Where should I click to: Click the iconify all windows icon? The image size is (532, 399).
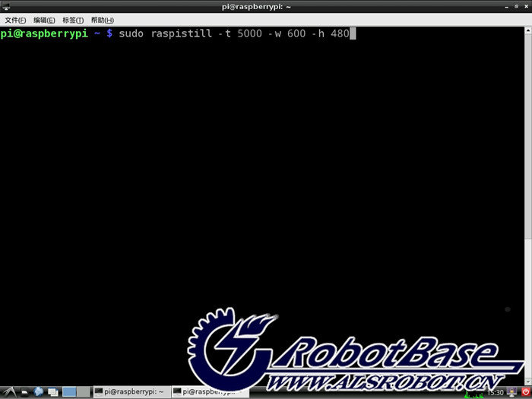[x=53, y=392]
